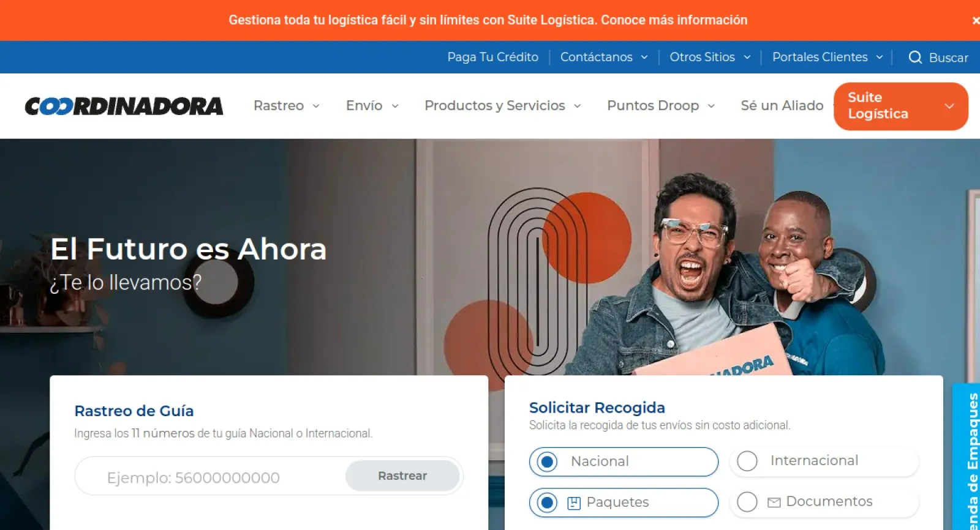The height and width of the screenshot is (530, 980).
Task: Click Sé un Aliado link
Action: pos(782,106)
